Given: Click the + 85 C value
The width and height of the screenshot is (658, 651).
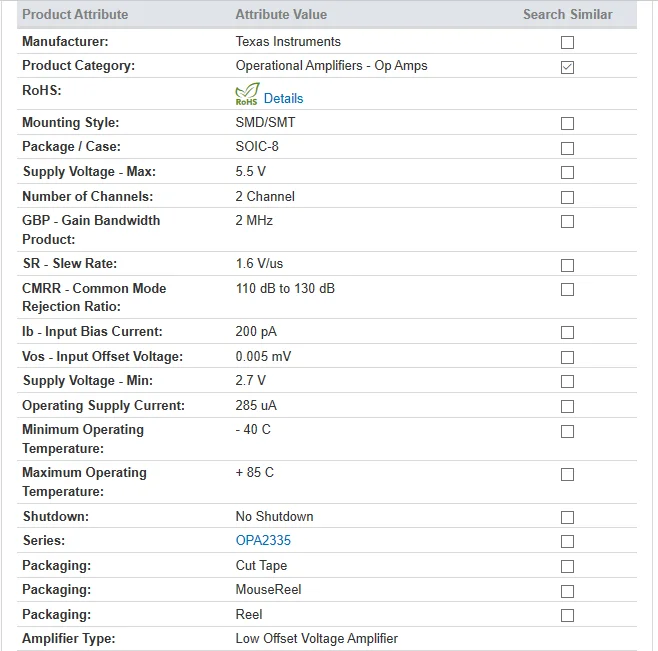Looking at the screenshot, I should [254, 473].
